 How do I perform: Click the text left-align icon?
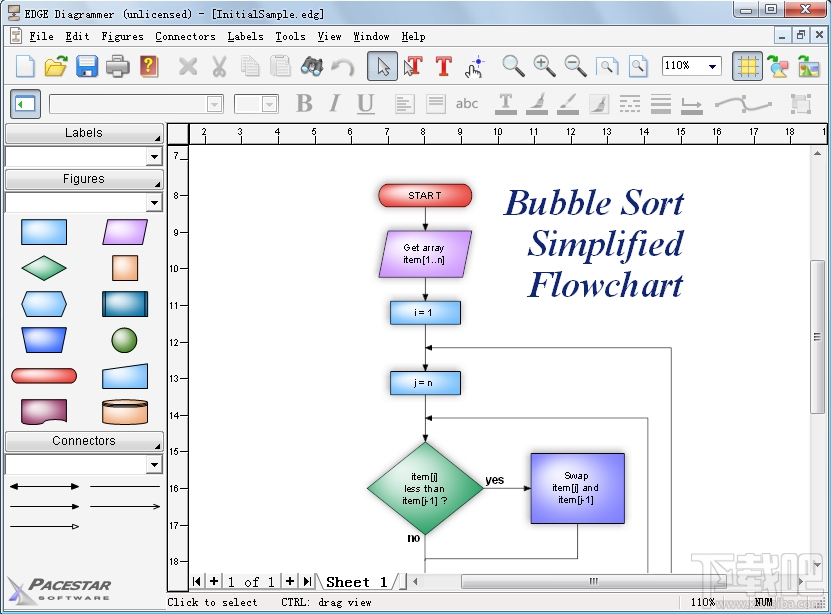(x=404, y=104)
